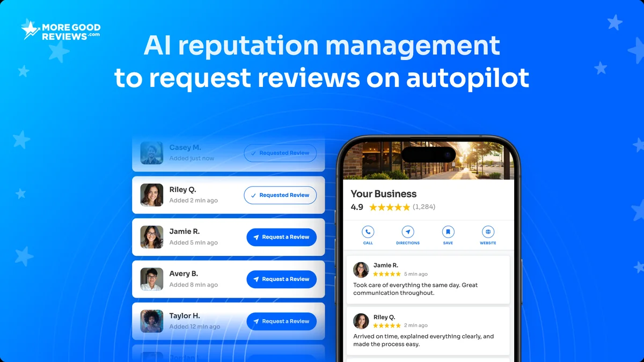Click 'Added 8 min ago' text
The width and height of the screenshot is (644, 362).
point(194,285)
